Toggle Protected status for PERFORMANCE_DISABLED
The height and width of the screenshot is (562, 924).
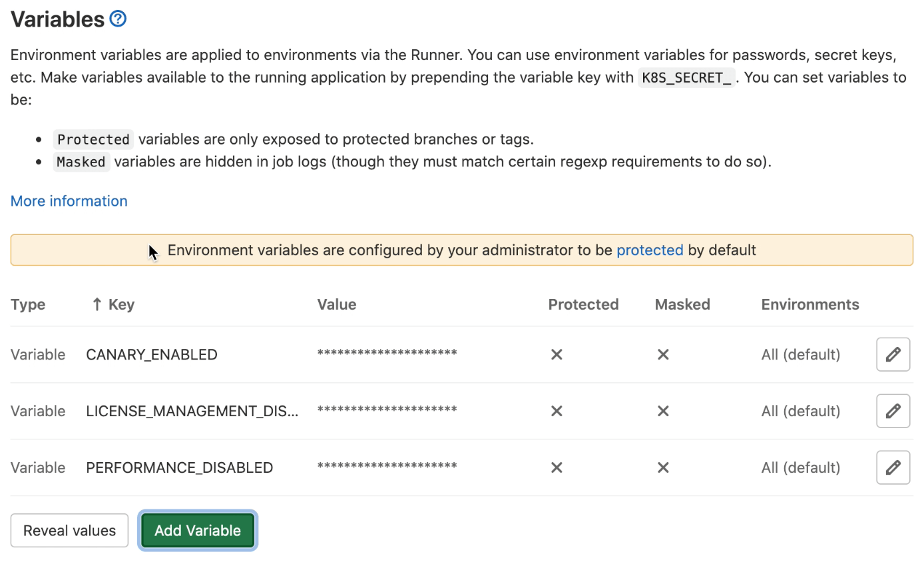pos(557,467)
